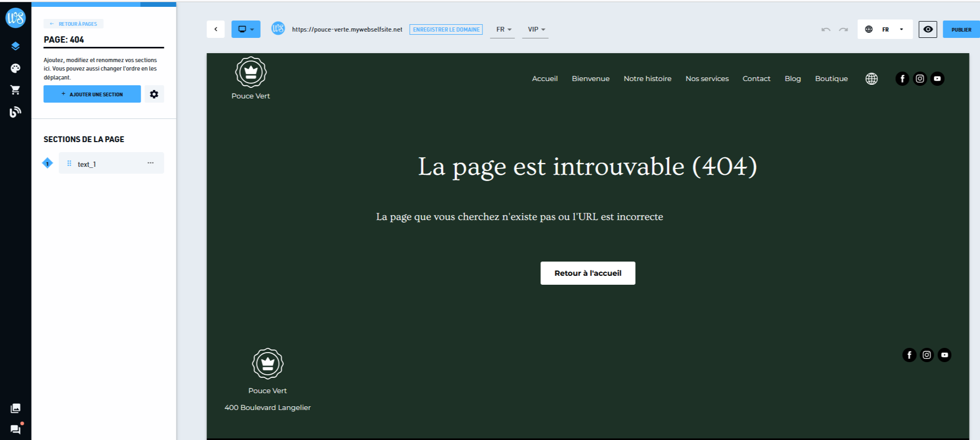Screen dimensions: 980x440
Task: Click the blue diamond section marker 1
Action: pyautogui.click(x=47, y=163)
